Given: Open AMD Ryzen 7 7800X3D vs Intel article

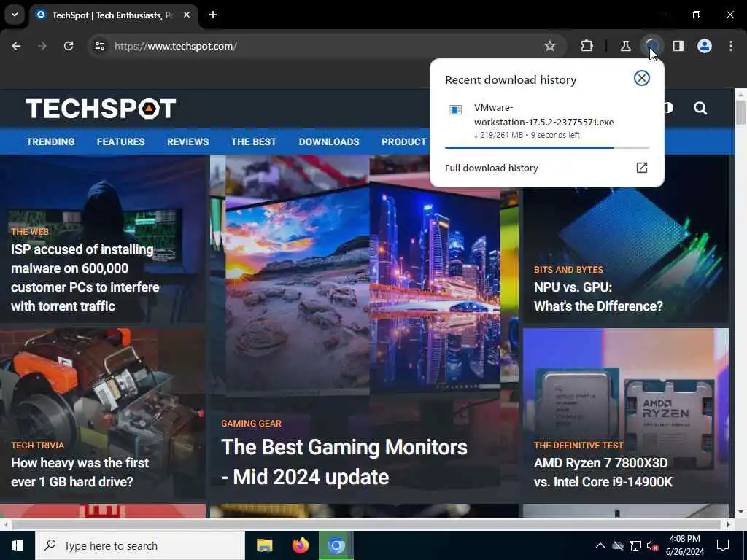Looking at the screenshot, I should tap(603, 472).
